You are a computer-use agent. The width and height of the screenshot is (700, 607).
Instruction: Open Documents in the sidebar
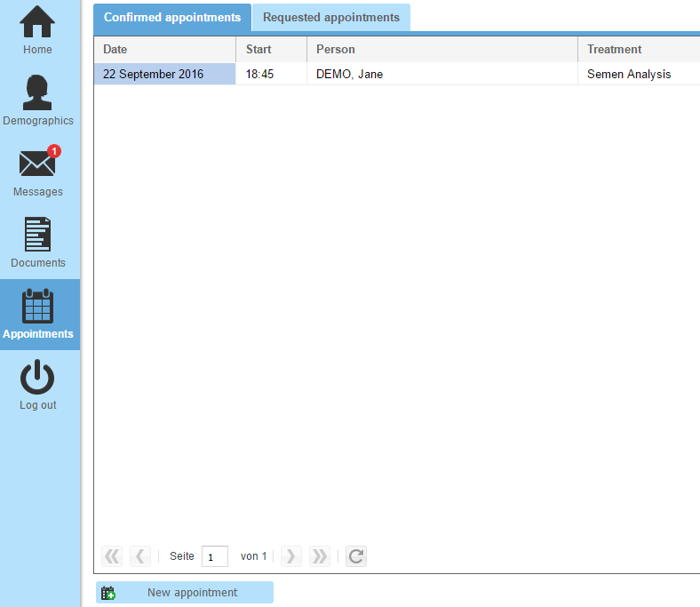pyautogui.click(x=38, y=243)
